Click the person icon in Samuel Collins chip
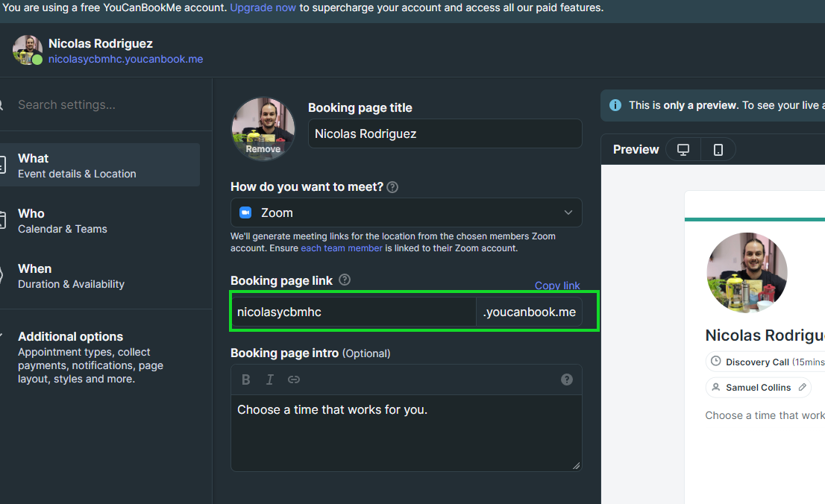 coord(715,387)
